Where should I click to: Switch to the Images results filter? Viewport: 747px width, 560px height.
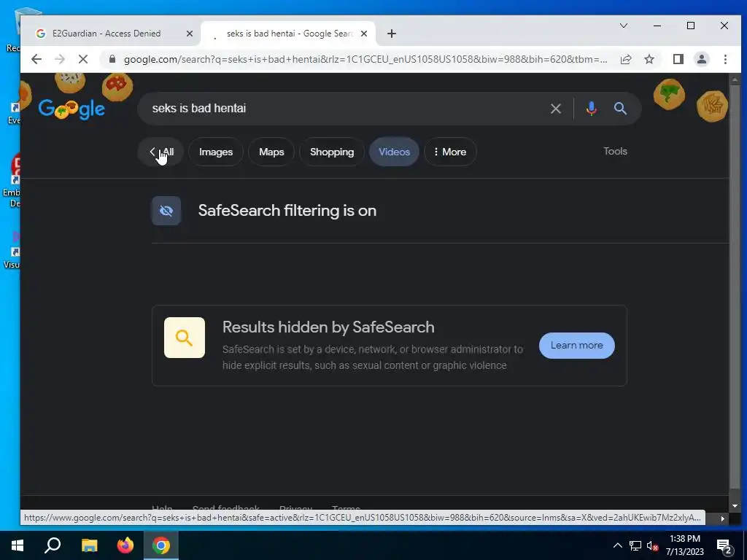click(216, 152)
